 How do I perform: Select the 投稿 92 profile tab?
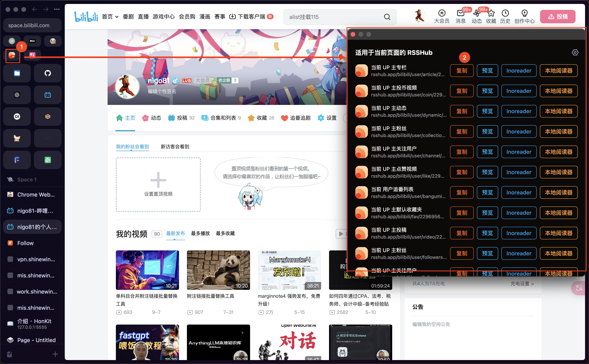[x=181, y=118]
